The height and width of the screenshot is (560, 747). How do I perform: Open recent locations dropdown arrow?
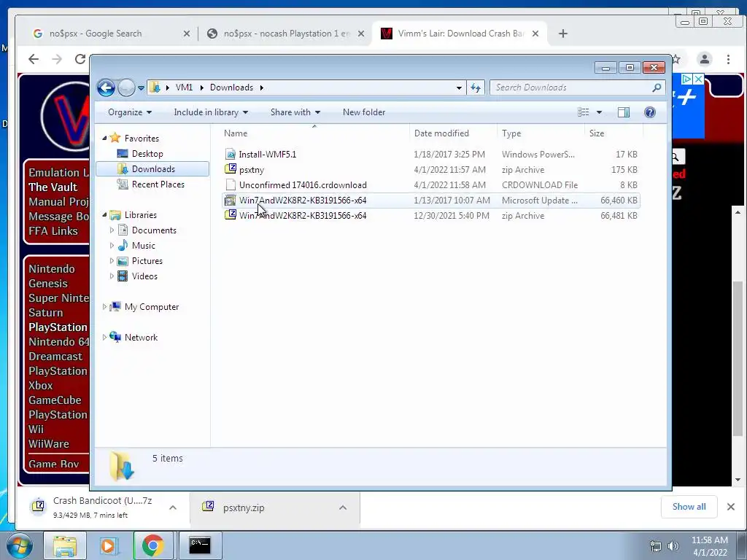pyautogui.click(x=141, y=88)
